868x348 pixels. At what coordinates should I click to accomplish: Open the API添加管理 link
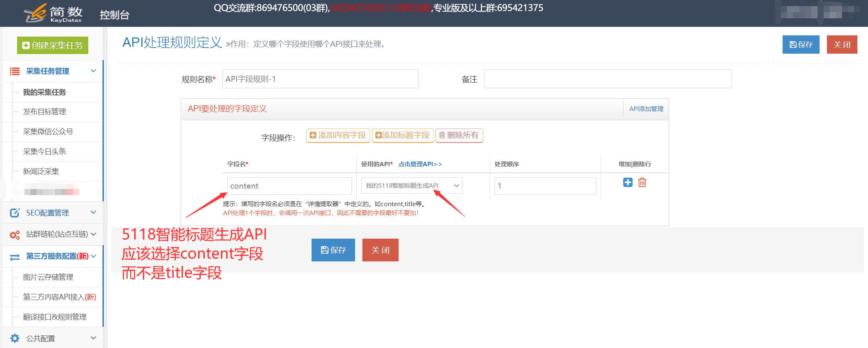[646, 109]
